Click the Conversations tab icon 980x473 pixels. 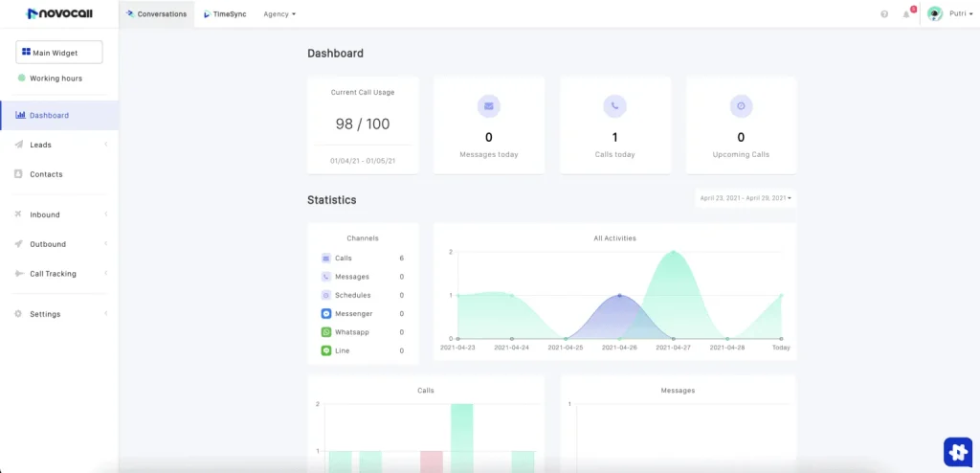point(130,13)
